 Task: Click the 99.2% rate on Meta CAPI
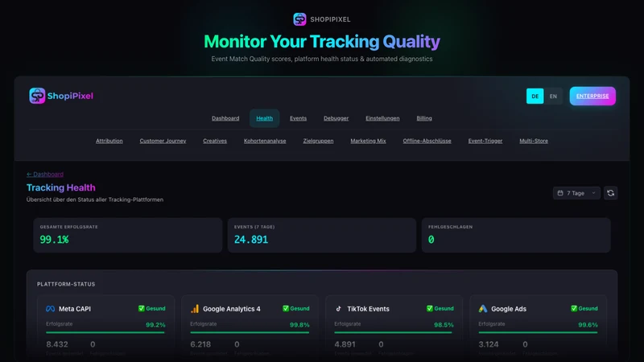[155, 325]
